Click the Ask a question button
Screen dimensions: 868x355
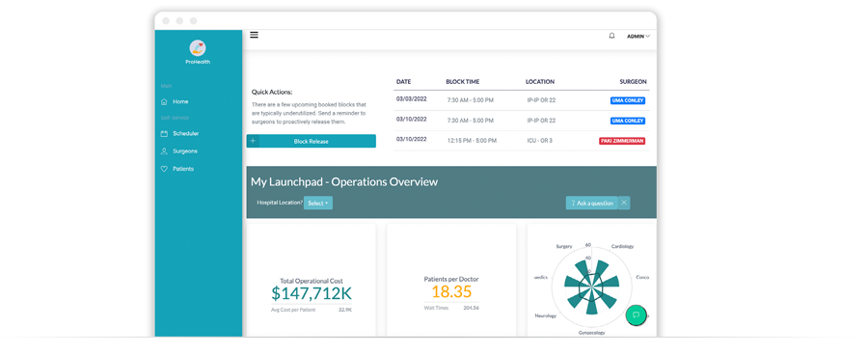pyautogui.click(x=592, y=203)
